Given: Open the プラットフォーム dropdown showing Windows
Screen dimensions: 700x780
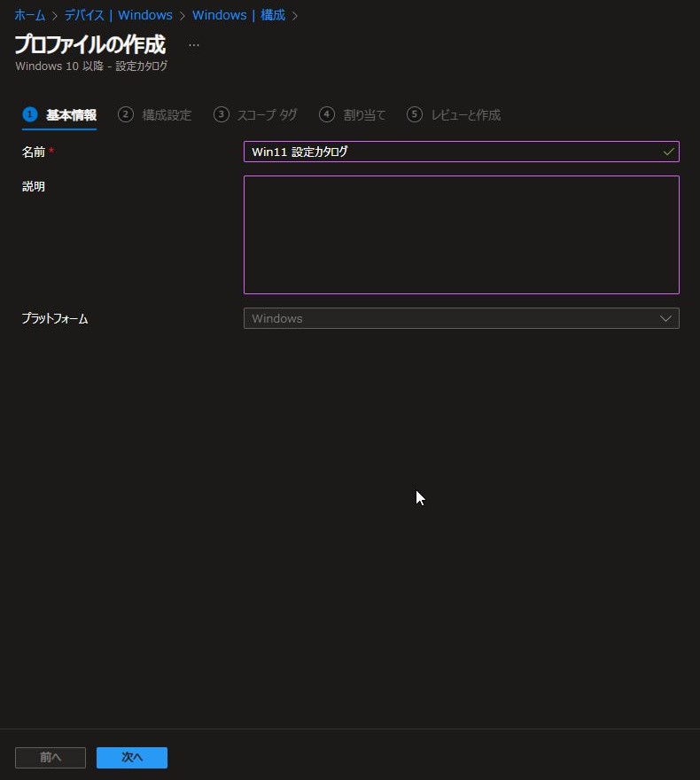Looking at the screenshot, I should (x=461, y=318).
